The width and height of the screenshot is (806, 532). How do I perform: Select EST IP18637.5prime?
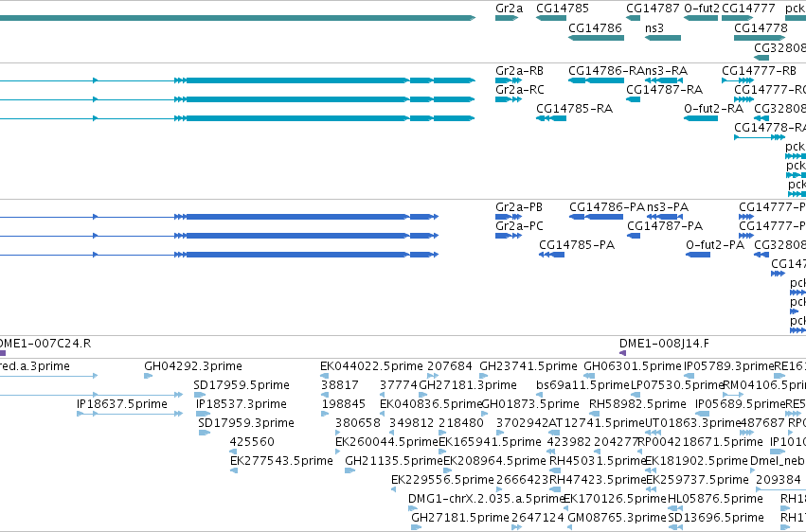[x=122, y=404]
